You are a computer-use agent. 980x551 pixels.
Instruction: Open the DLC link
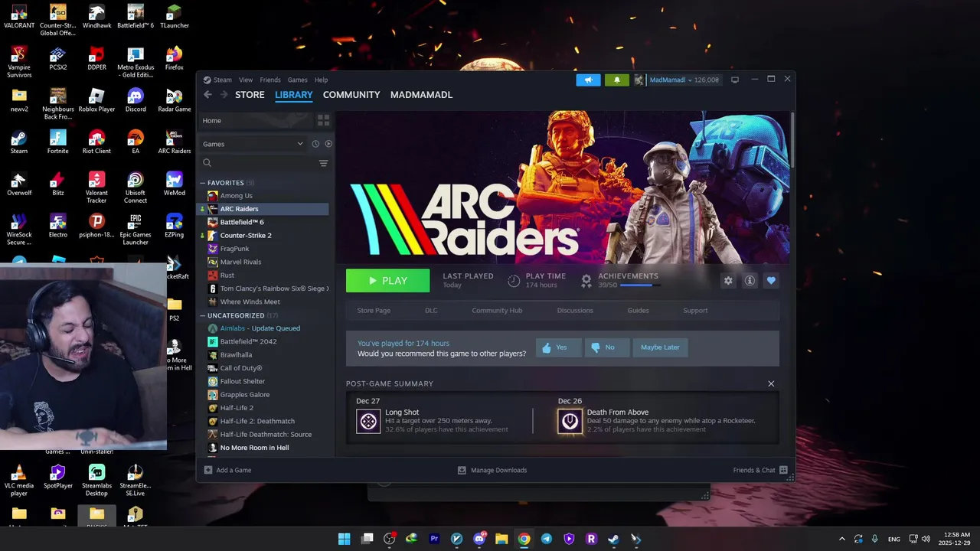tap(431, 311)
